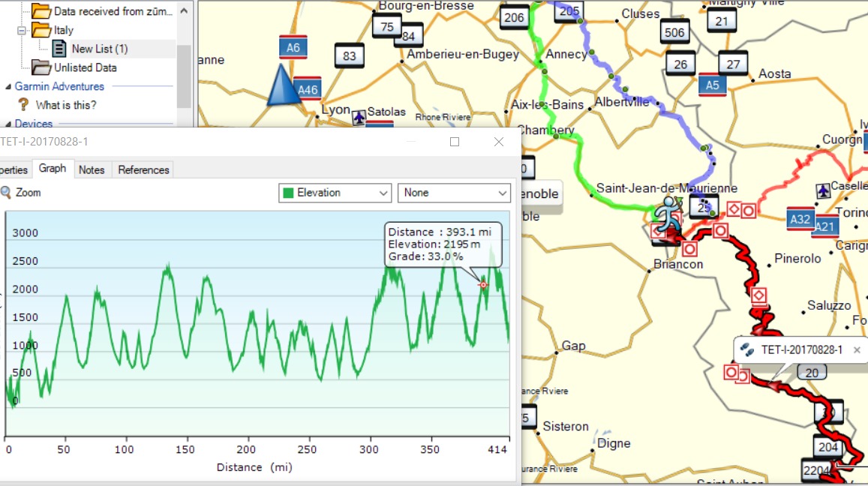Select New List (1) in the library tree
The image size is (868, 486).
coord(100,49)
